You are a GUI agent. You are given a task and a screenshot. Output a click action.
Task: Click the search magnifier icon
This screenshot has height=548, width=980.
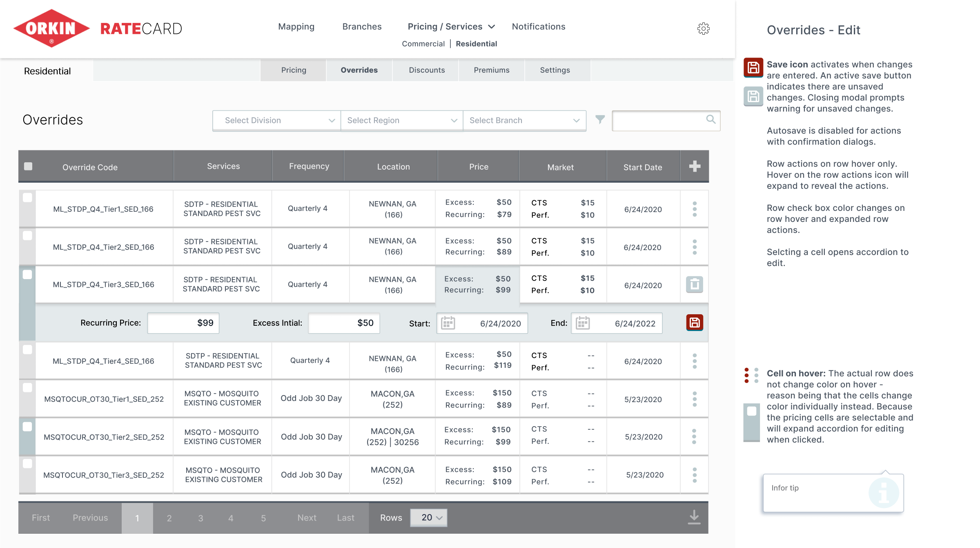(x=710, y=119)
